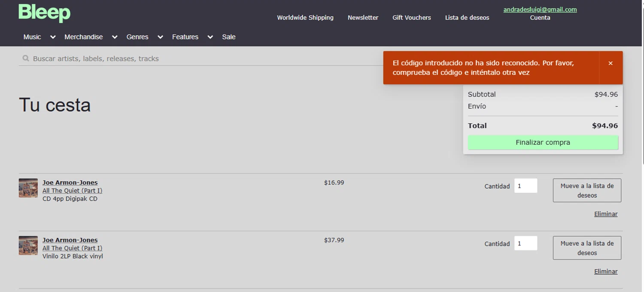The height and width of the screenshot is (292, 644).
Task: Move the vinyl item to wishlist
Action: [587, 248]
